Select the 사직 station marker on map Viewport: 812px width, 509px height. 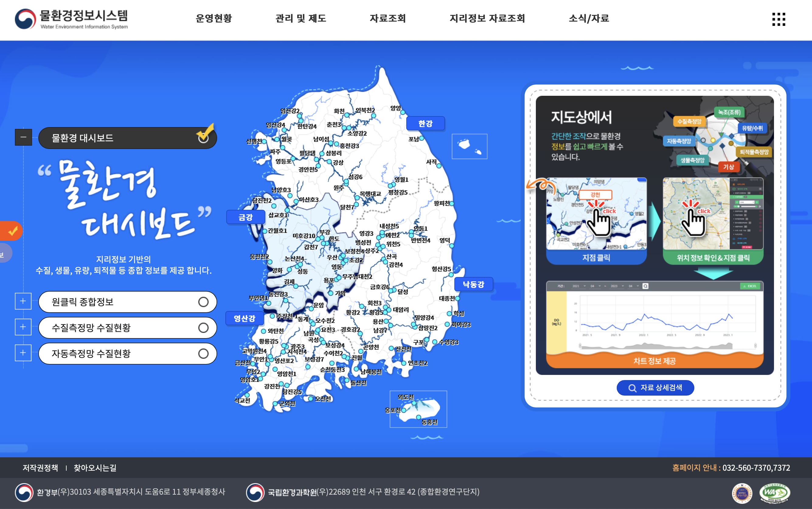coord(439,166)
